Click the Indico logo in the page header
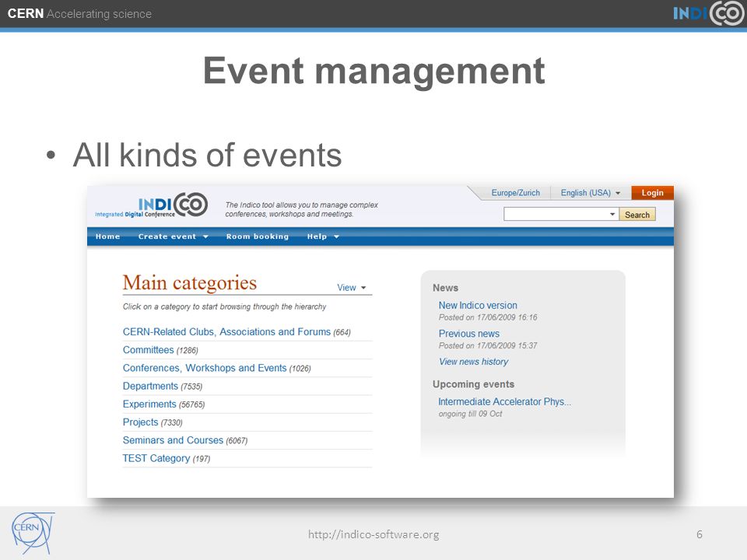The image size is (747, 560). pos(152,205)
